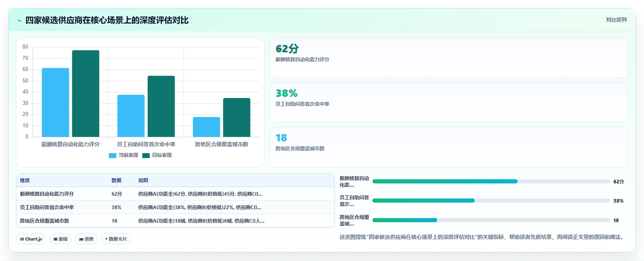Viewport: 644px width, 261px height.
Task: Select the 38% metric card
Action: [x=449, y=102]
